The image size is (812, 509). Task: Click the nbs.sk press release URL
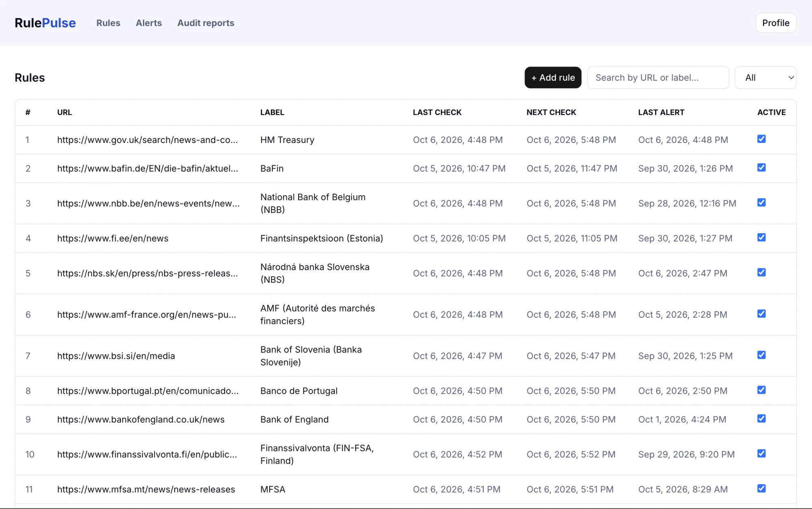point(147,273)
